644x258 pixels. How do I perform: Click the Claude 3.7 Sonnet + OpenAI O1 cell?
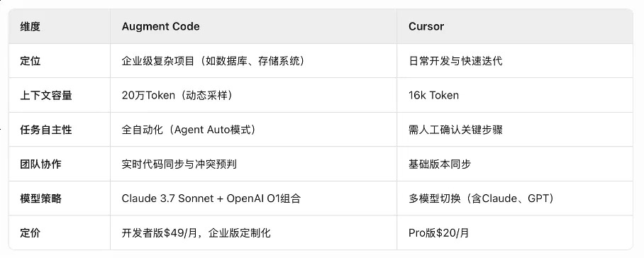click(211, 198)
